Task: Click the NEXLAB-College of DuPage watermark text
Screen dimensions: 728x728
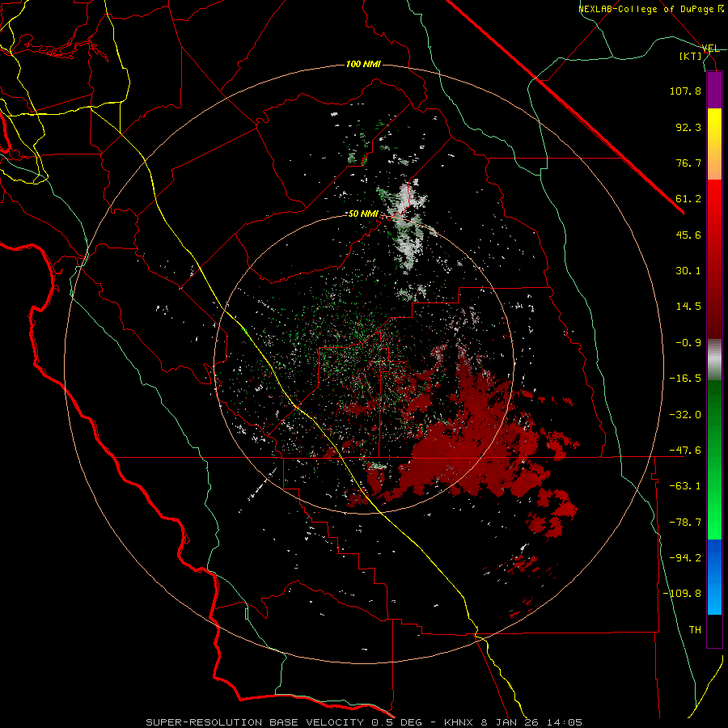Action: click(x=650, y=9)
